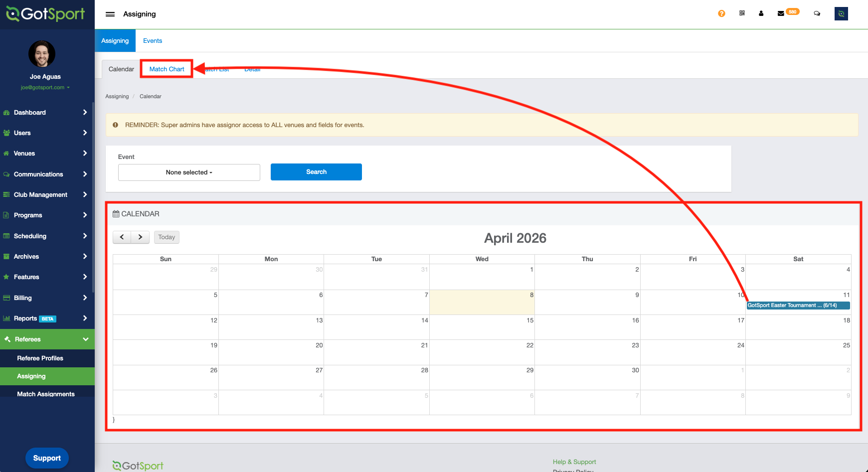Open the user profile icon in header
Image resolution: width=868 pixels, height=472 pixels.
[x=761, y=13]
